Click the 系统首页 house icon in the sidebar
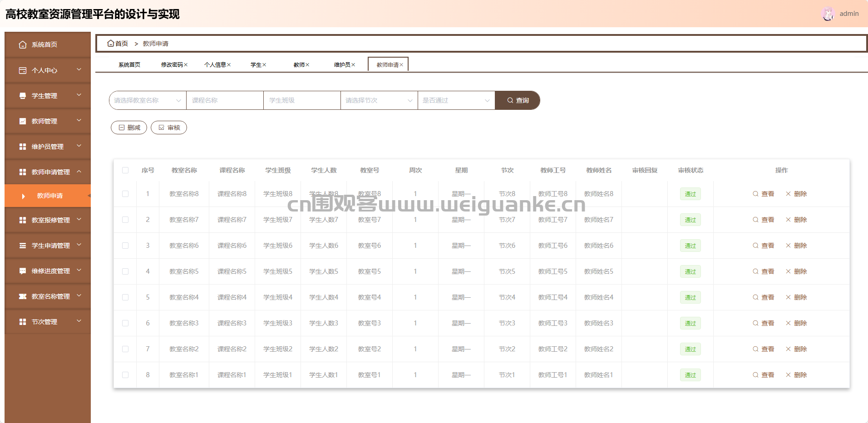The width and height of the screenshot is (868, 423). [23, 44]
